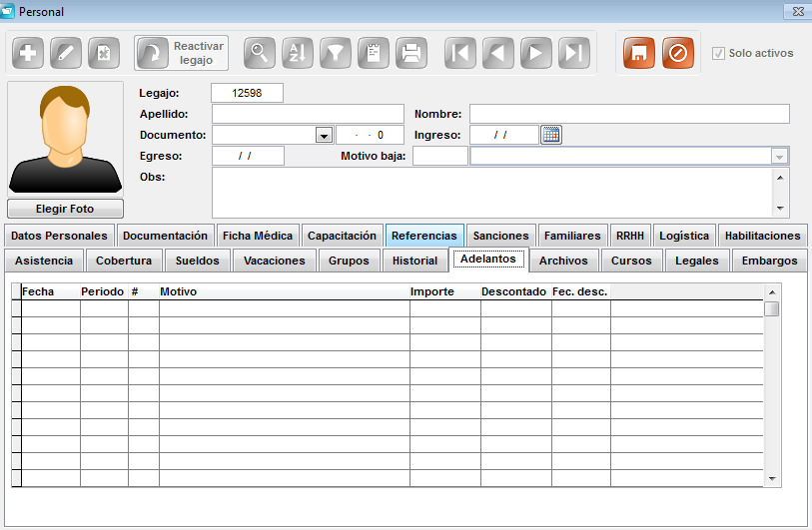This screenshot has height=530, width=812.
Task: Open the Documentación tab
Action: pos(165,236)
